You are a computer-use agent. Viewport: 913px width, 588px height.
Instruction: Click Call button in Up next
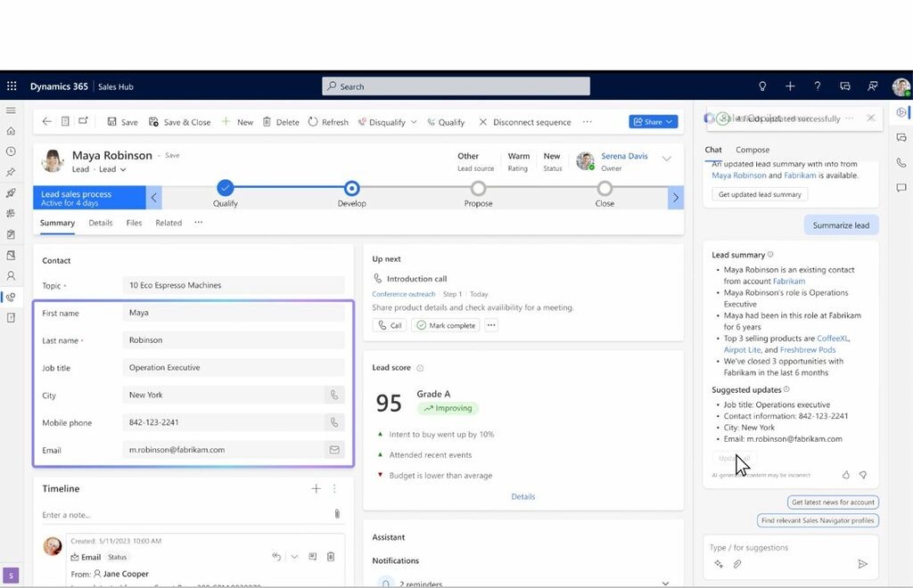(390, 325)
